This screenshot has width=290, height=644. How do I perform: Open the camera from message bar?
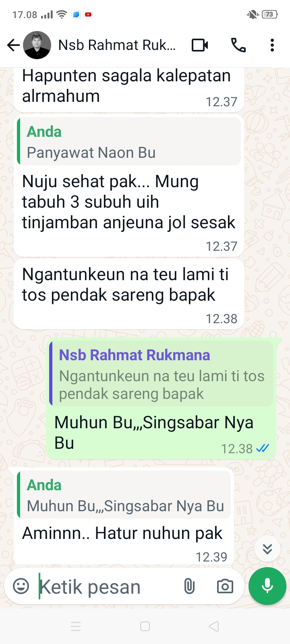tap(225, 586)
